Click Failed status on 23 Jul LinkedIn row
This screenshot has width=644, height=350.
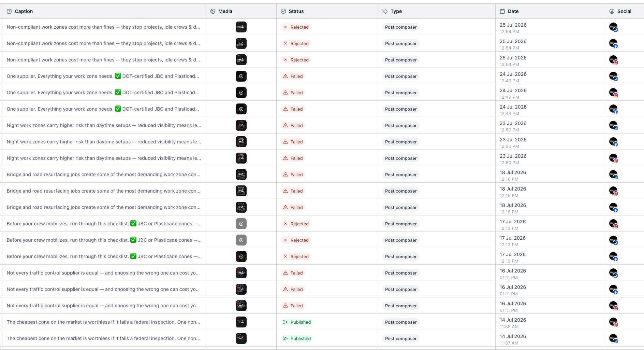(x=293, y=125)
